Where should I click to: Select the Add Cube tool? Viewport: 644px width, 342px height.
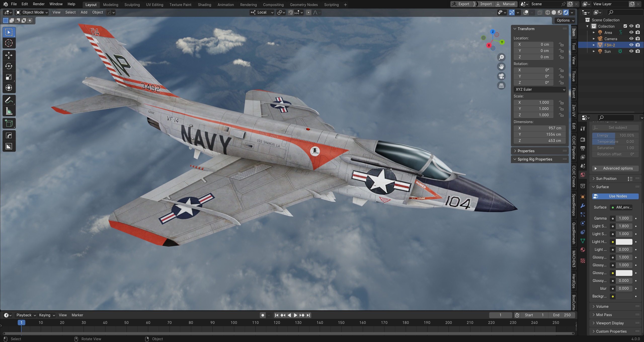click(9, 123)
